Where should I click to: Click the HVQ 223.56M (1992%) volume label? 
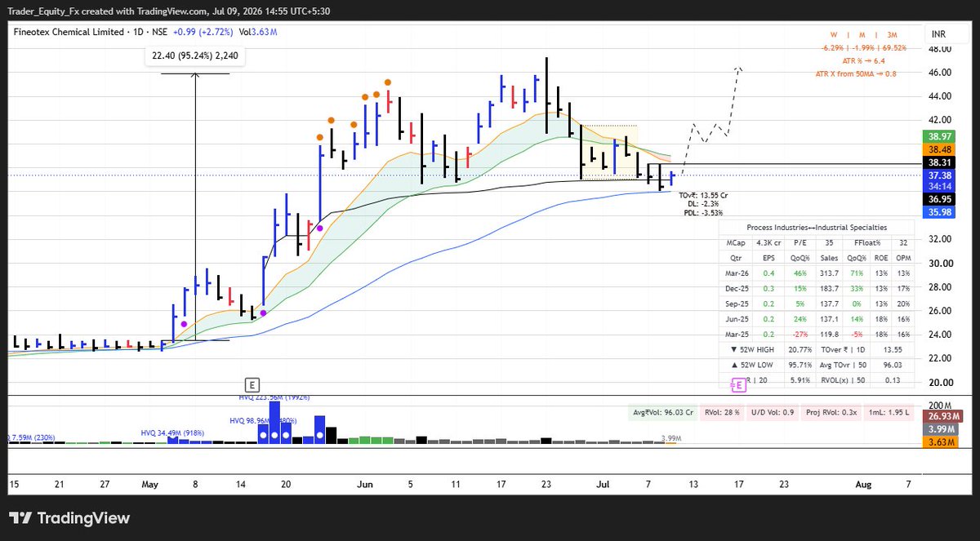coord(274,397)
